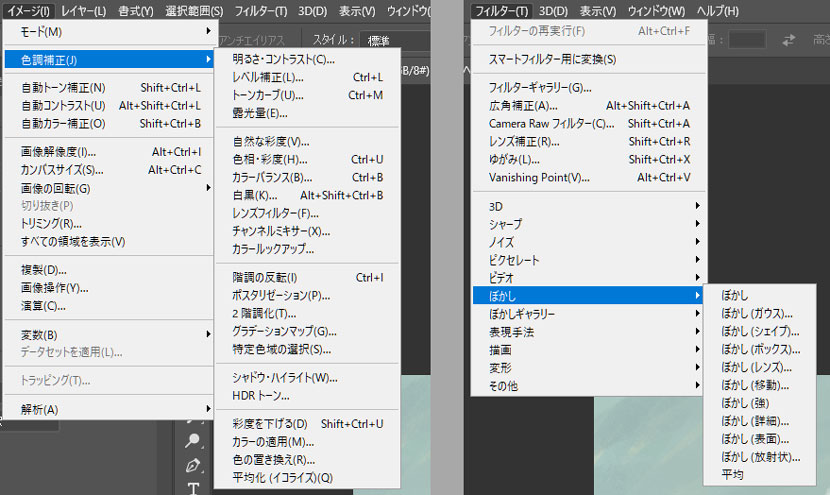Open 自然な彩度(V)...
This screenshot has width=830, height=495.
tap(307, 141)
